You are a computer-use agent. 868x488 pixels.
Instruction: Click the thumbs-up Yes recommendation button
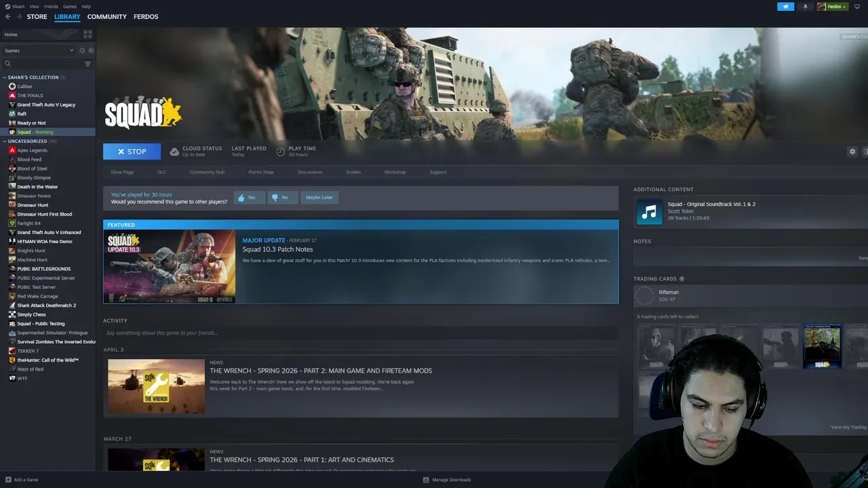click(248, 197)
